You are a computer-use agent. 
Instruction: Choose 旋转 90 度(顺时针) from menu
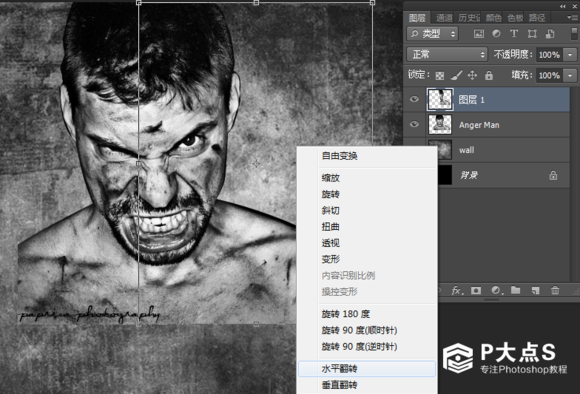tap(367, 330)
